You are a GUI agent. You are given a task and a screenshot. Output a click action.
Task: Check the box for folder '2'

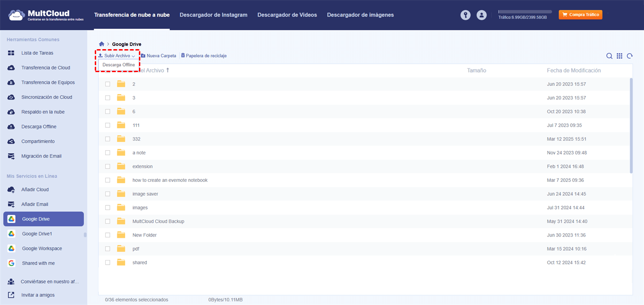108,84
